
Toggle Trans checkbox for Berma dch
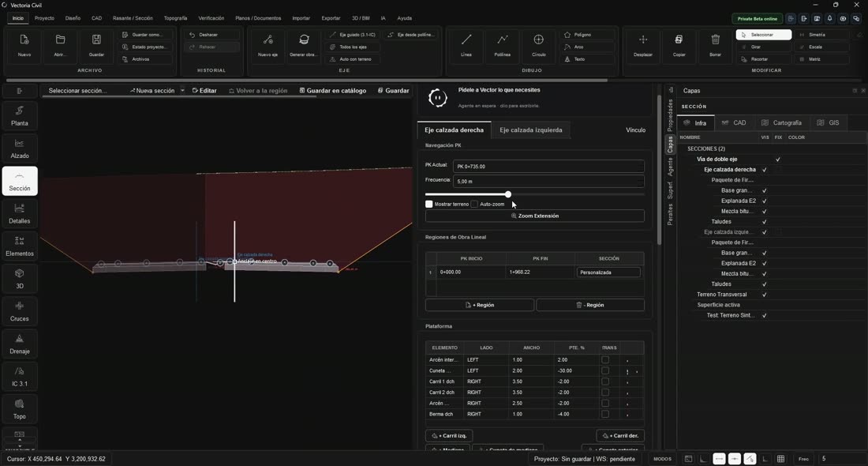tap(605, 414)
